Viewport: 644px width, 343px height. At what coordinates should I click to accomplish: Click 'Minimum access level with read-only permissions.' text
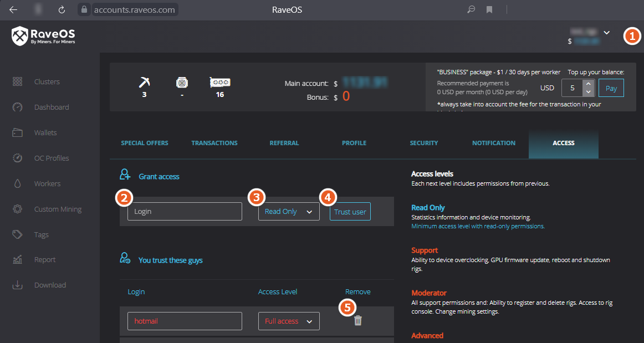(x=478, y=226)
